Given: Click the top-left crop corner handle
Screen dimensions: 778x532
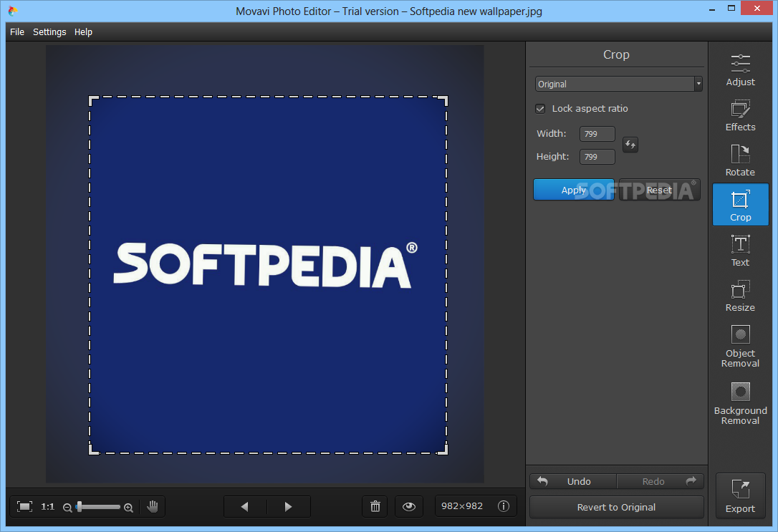Looking at the screenshot, I should point(93,101).
